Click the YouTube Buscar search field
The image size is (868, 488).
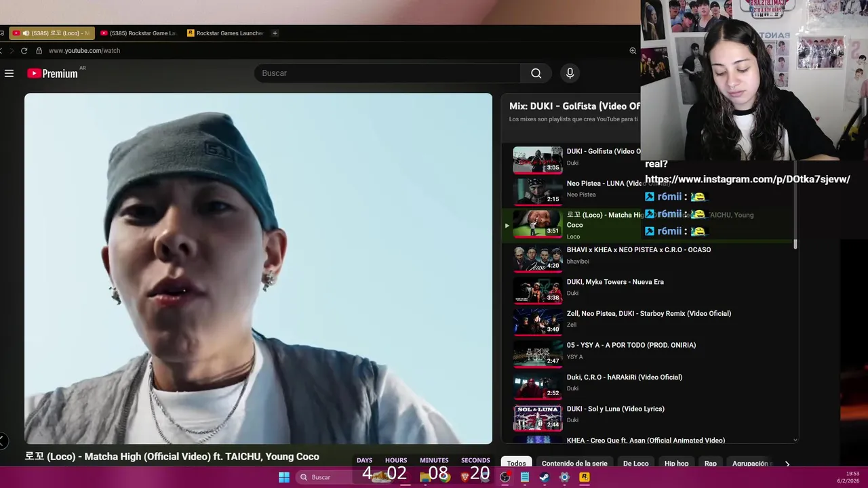(387, 73)
